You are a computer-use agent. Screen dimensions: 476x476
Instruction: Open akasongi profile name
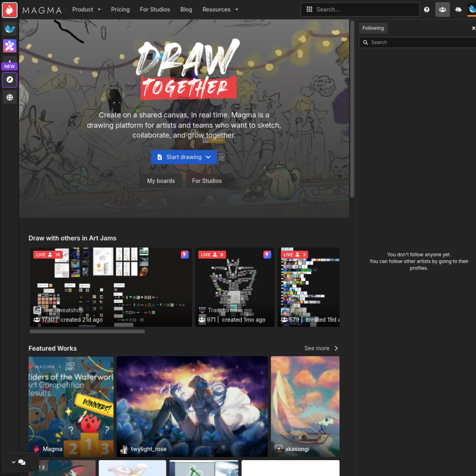click(297, 448)
